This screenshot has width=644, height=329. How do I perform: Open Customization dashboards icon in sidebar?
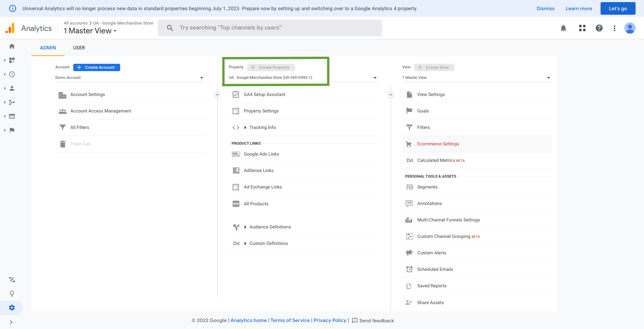12,60
